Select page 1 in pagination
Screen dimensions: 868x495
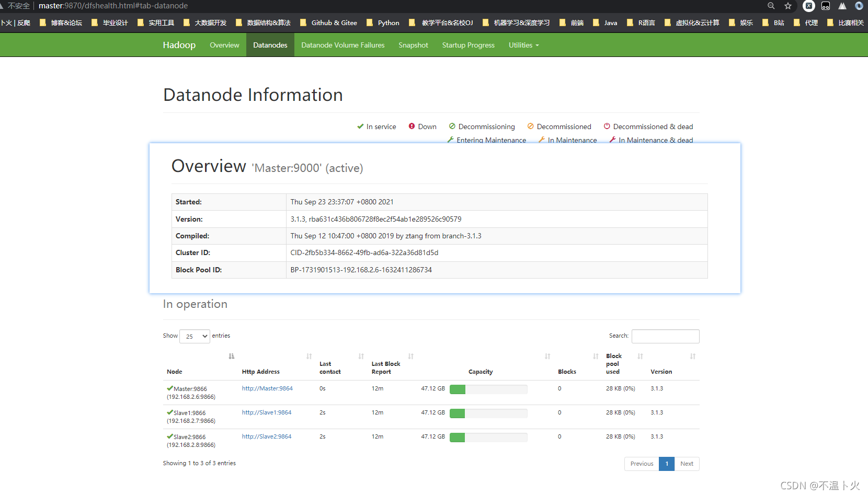click(x=667, y=464)
